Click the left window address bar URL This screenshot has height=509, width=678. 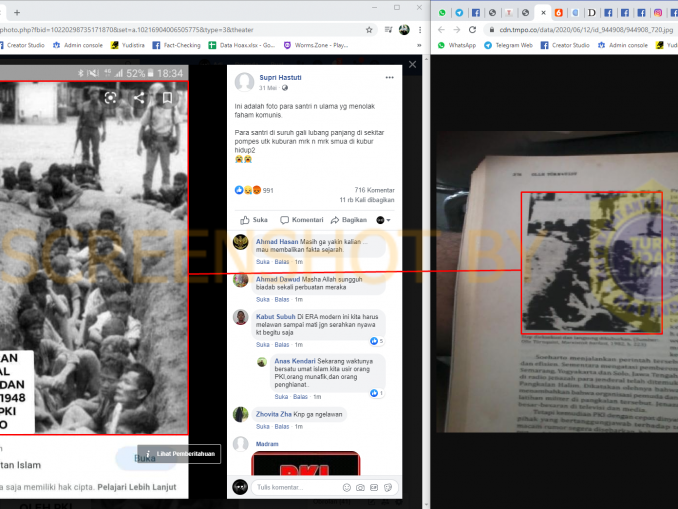click(x=127, y=30)
